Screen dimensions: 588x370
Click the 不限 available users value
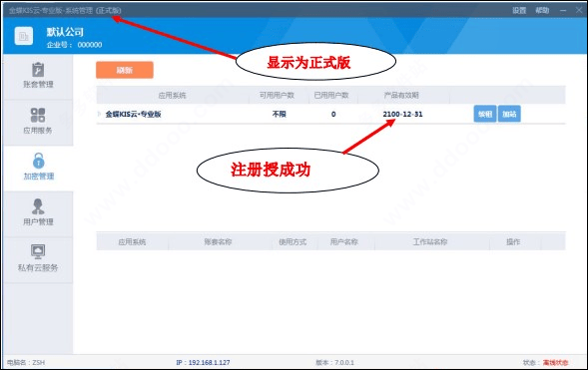tap(279, 115)
